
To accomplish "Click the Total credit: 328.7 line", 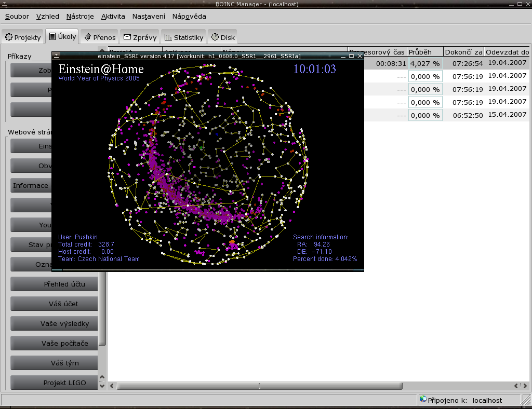I will pos(86,244).
